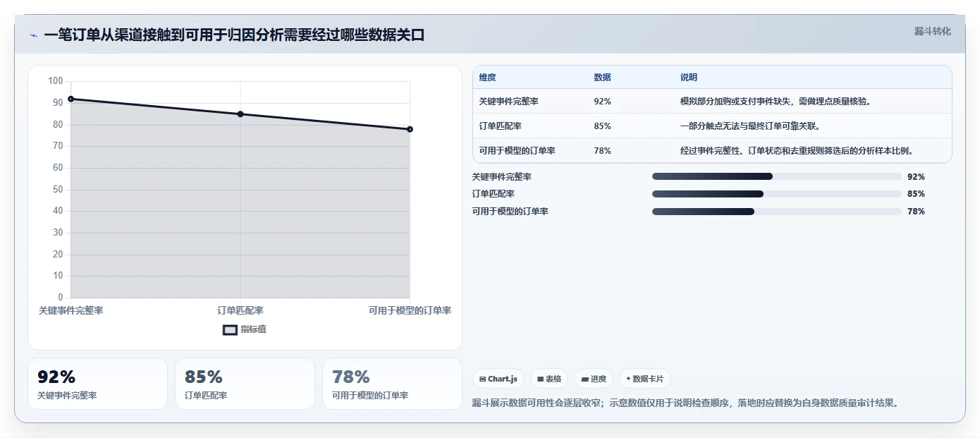Click the star icon in 数据卡片 chip

(x=628, y=379)
